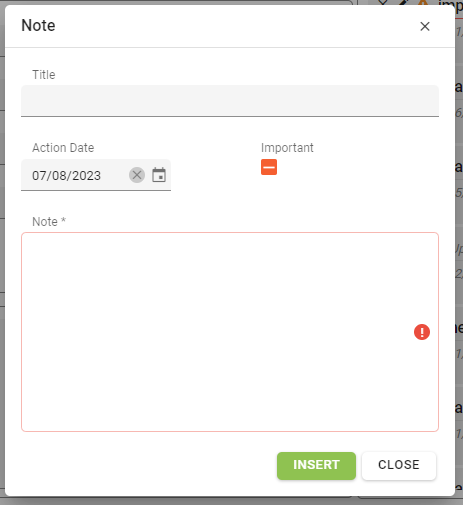Focus the Title text field

point(230,101)
